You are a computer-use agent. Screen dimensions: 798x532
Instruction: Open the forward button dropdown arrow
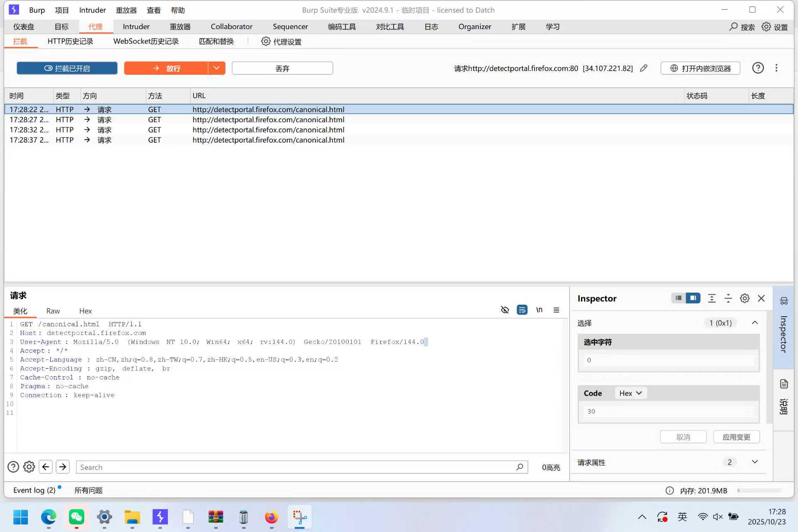tap(217, 68)
